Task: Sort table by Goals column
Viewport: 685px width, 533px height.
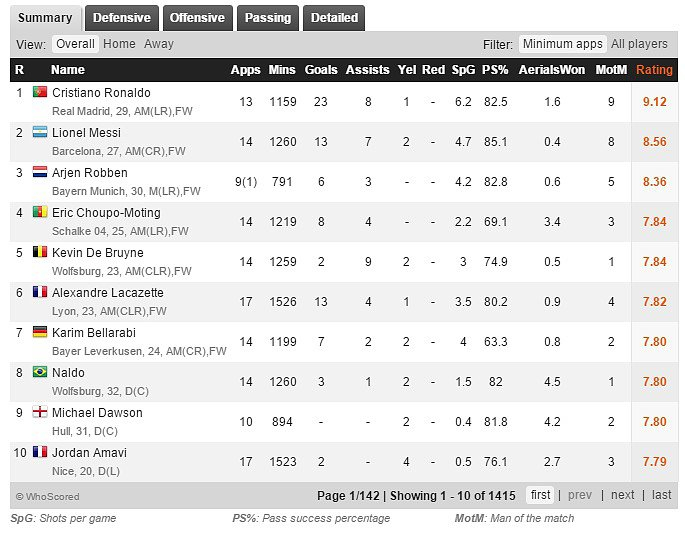Action: coord(321,70)
